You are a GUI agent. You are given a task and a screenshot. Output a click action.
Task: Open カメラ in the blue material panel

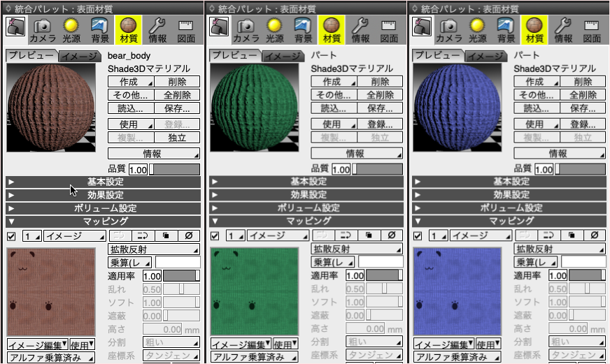click(x=449, y=30)
